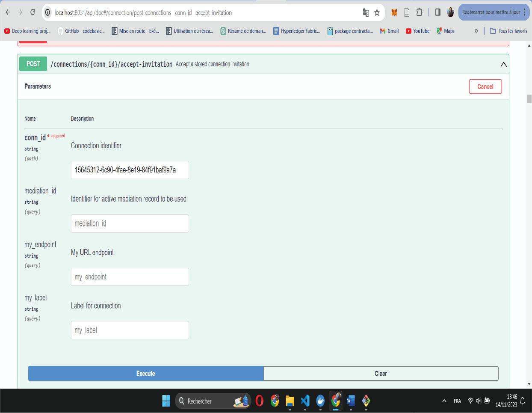This screenshot has height=413, width=532.
Task: Open Visual Studio Code from the taskbar
Action: tap(305, 401)
